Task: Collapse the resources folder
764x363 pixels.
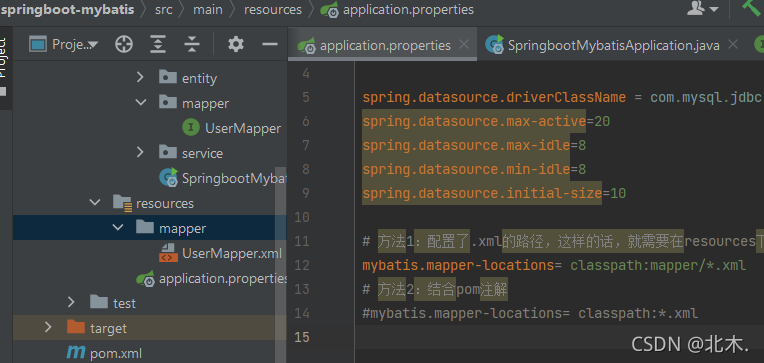Action: click(95, 203)
